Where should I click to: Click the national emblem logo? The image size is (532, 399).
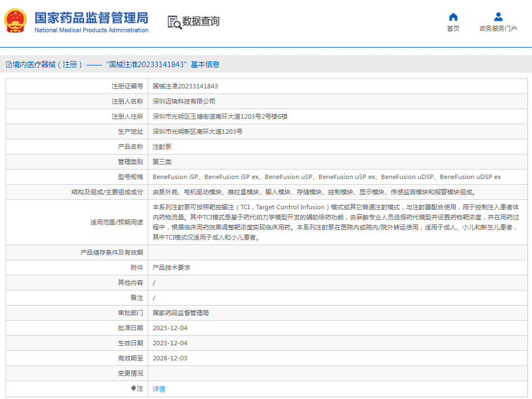point(15,21)
